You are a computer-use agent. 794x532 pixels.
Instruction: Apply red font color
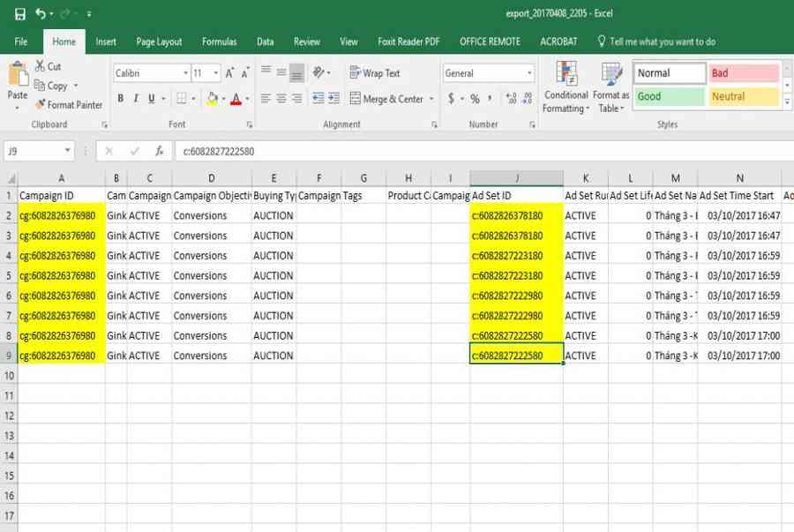click(236, 98)
